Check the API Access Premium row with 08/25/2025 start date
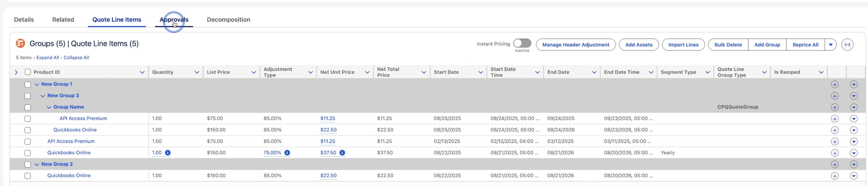 28,119
